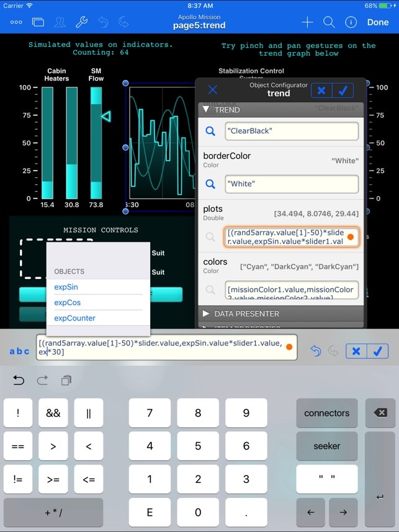The height and width of the screenshot is (532, 399).
Task: Tap the top-left trend selection handle
Action: [125, 83]
